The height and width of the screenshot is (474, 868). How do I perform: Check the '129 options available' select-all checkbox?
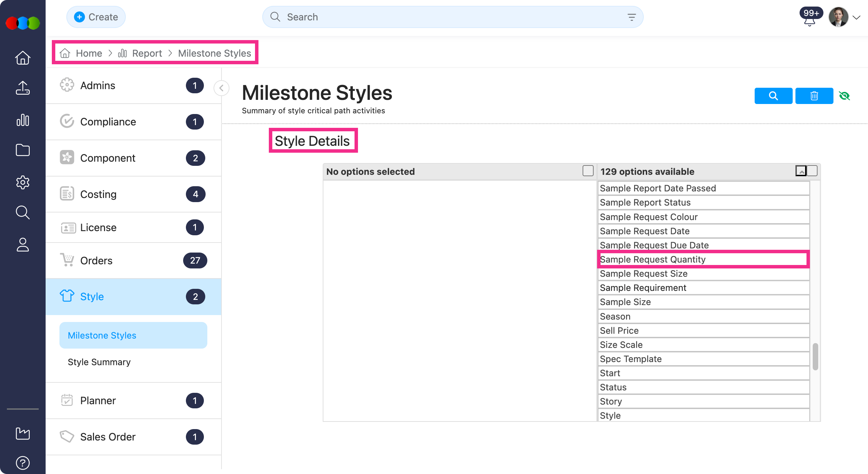[x=812, y=171]
